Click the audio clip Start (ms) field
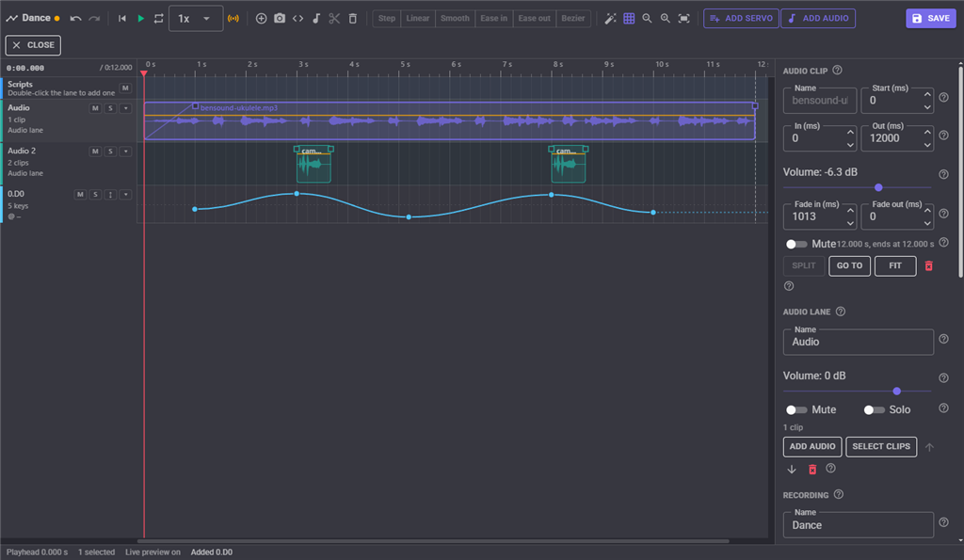This screenshot has height=560, width=964. (897, 100)
